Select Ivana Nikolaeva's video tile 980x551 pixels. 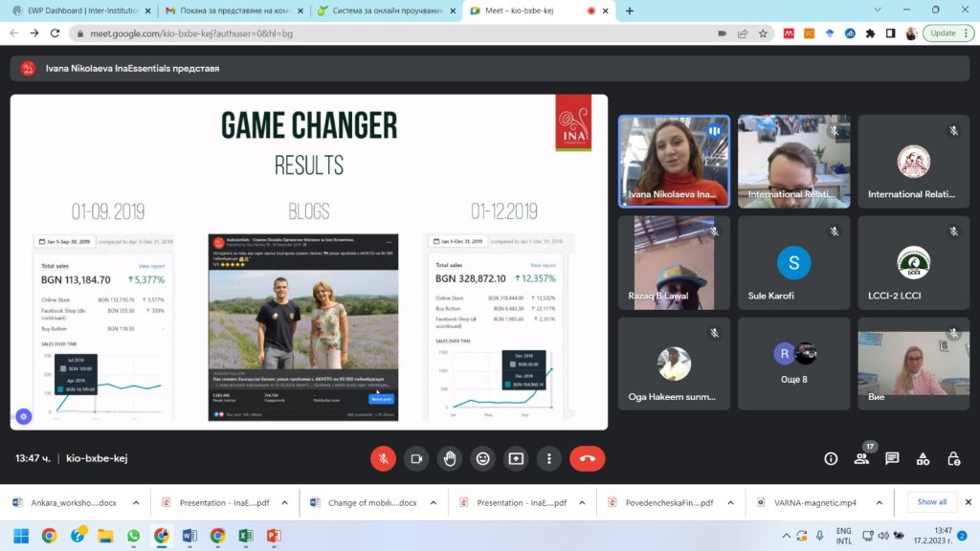[x=674, y=161]
